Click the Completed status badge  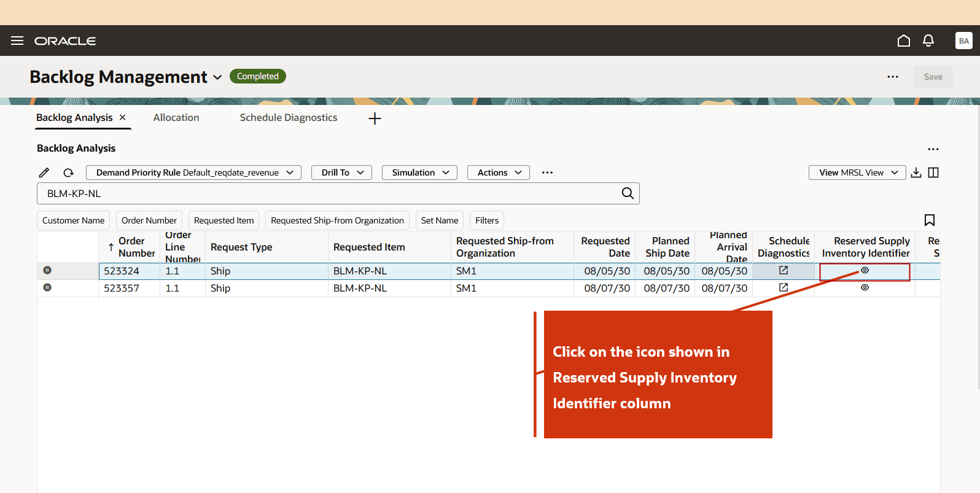(258, 76)
